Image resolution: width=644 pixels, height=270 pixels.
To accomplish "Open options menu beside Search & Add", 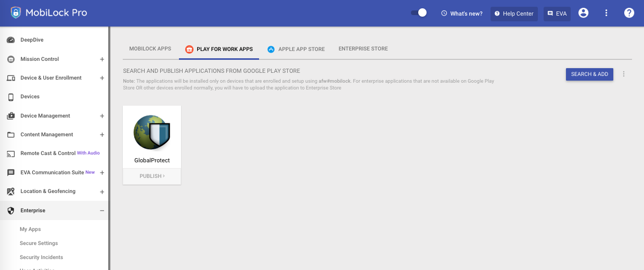I will click(x=624, y=74).
